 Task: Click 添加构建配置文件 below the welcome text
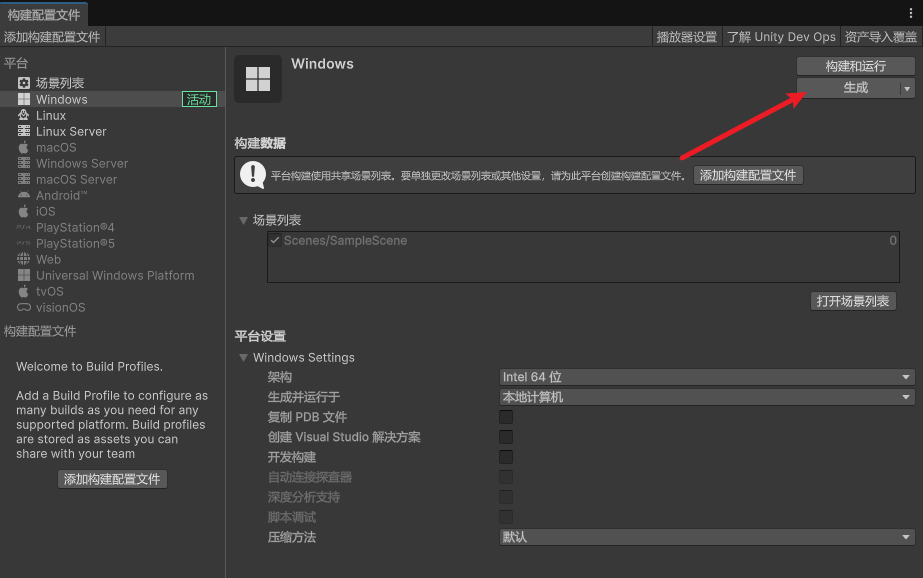112,479
